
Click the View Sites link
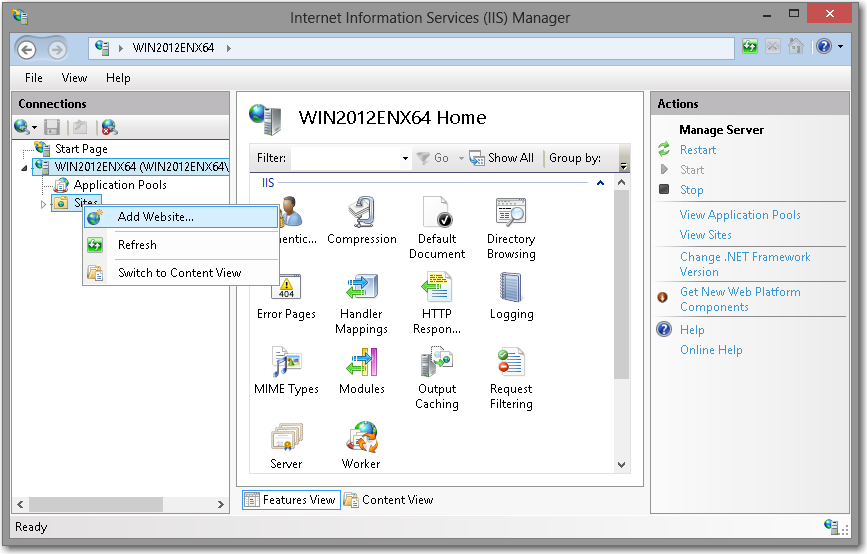coord(706,235)
